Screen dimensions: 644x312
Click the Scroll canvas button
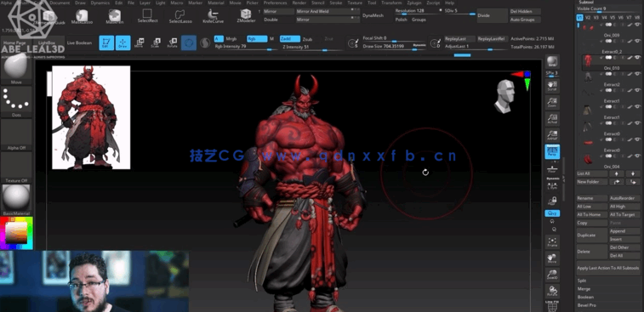click(x=552, y=85)
